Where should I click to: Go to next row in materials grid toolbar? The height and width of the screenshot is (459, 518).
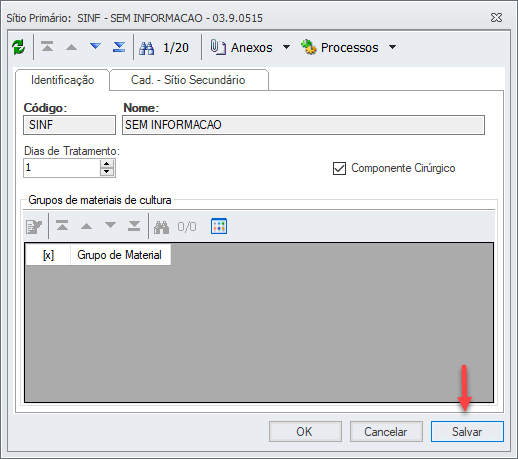(x=110, y=225)
